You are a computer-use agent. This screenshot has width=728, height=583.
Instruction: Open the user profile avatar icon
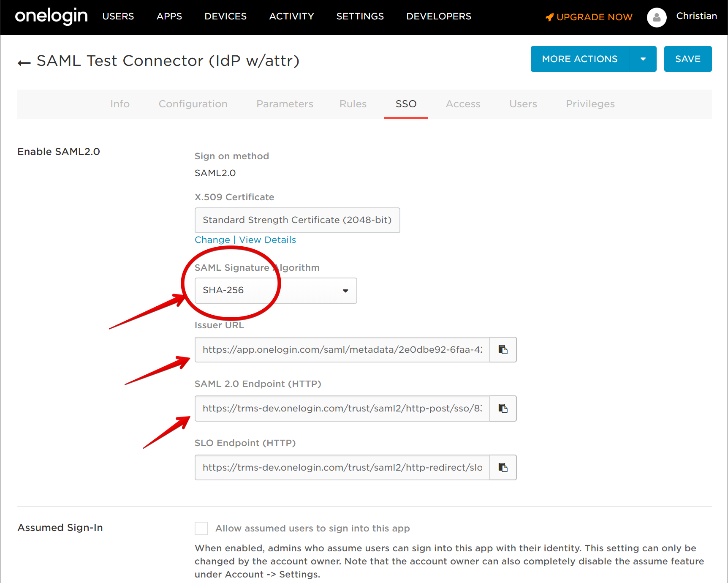coord(657,17)
